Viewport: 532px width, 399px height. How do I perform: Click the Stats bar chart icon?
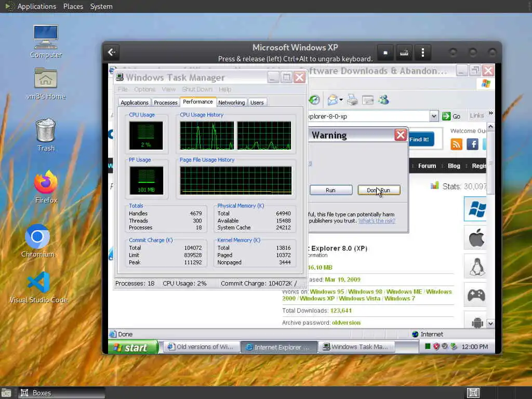434,185
